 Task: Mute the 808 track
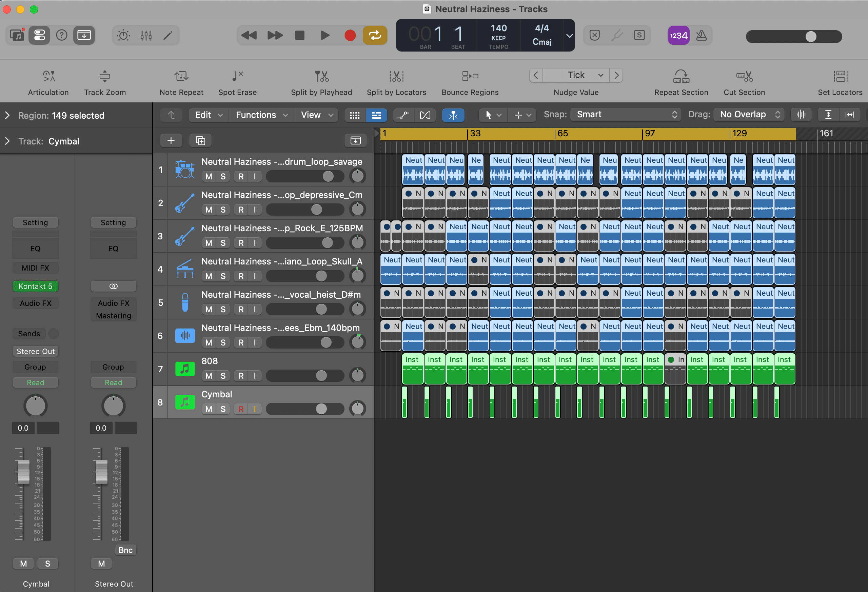[x=209, y=376]
